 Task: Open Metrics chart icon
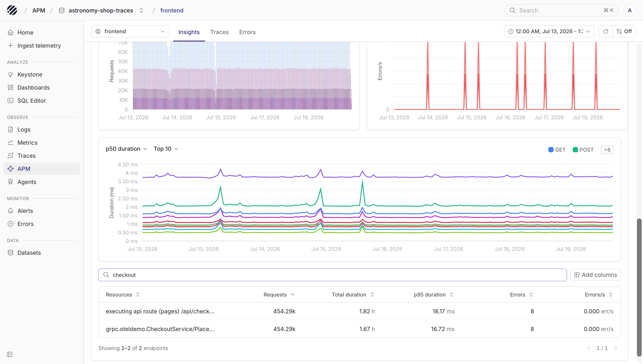click(10, 142)
